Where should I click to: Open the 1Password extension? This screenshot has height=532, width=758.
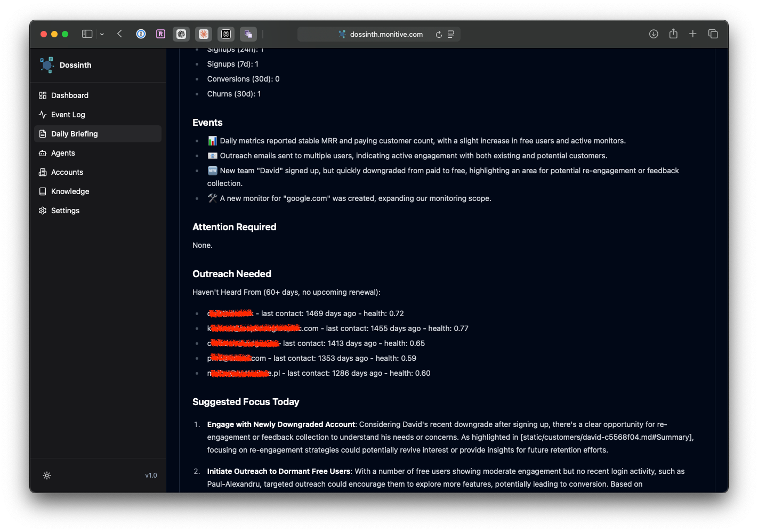pyautogui.click(x=141, y=34)
